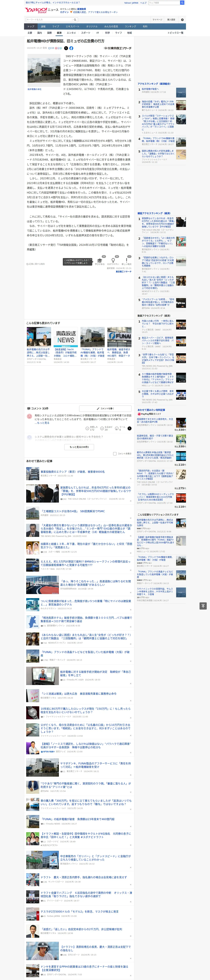Click the ウェブ検索 input field
Viewport: 210px width, 980px height.
click(164, 3)
